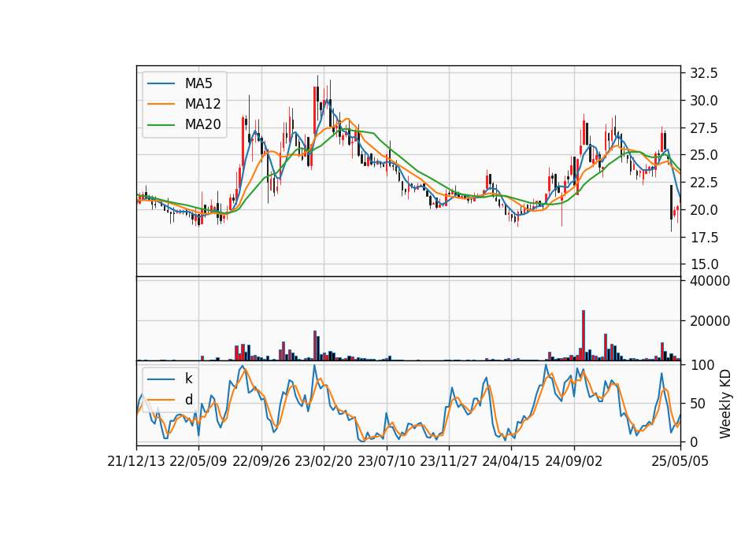Click the 24/04/15 date label
Screen dimensions: 756x543
pos(511,461)
